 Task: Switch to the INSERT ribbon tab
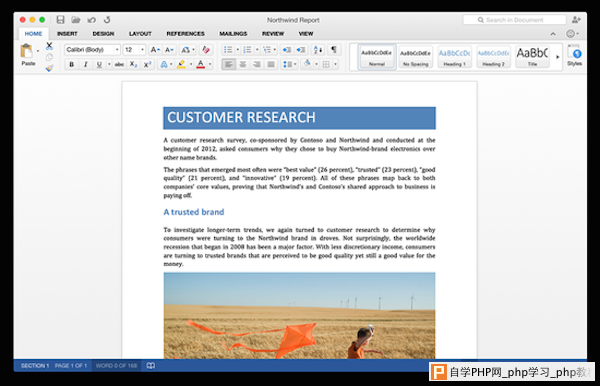(67, 34)
